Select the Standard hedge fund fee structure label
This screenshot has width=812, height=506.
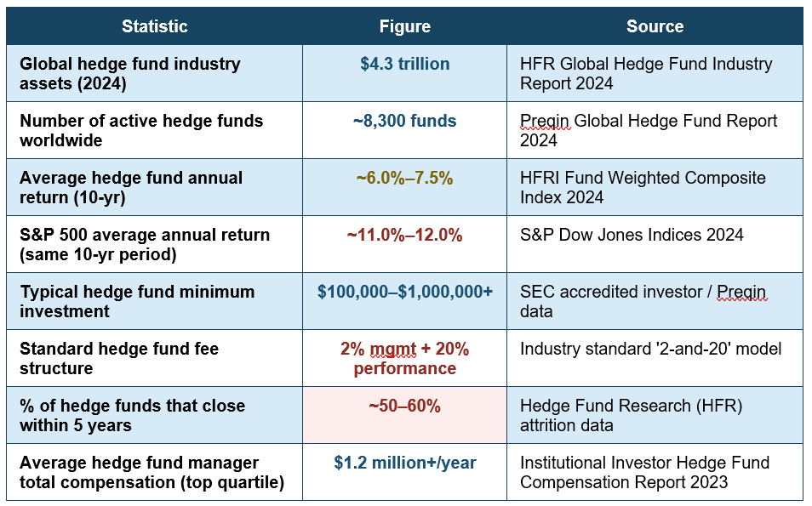coord(119,359)
